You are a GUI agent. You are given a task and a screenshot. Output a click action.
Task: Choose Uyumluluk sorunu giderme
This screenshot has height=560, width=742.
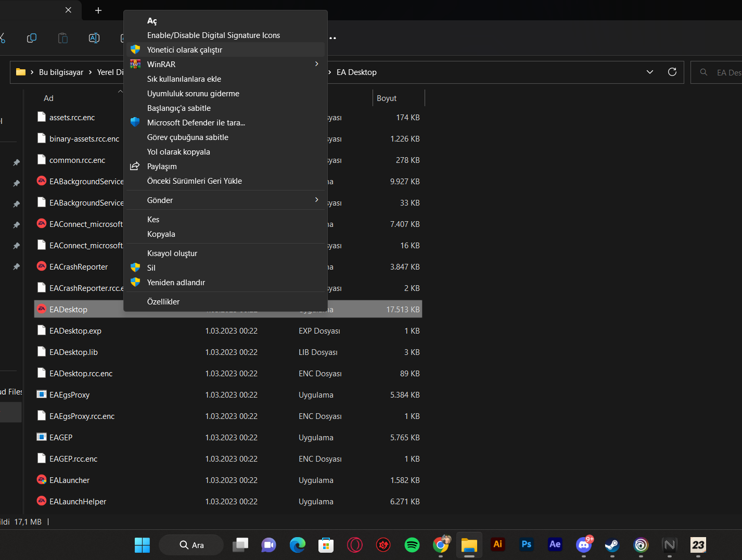tap(225, 94)
